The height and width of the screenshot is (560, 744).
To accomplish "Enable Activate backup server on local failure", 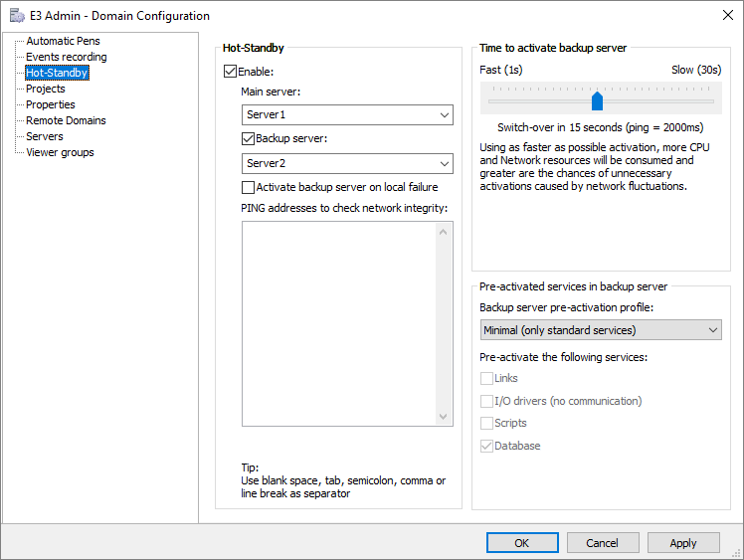I will 249,187.
